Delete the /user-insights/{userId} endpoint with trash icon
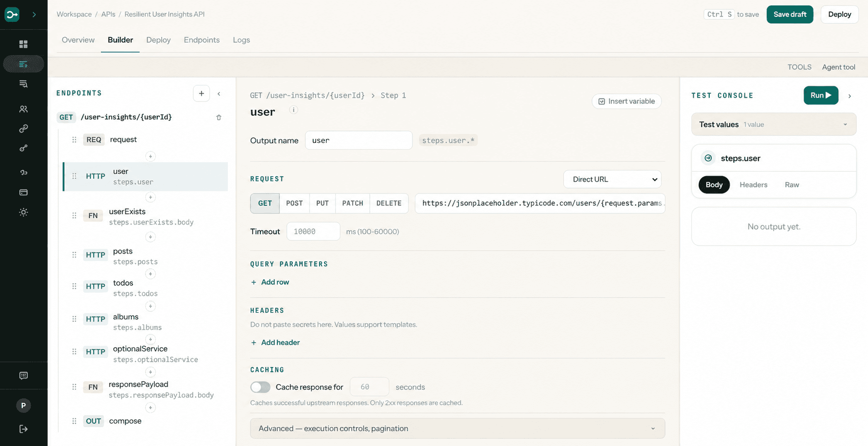868x446 pixels. (x=218, y=118)
